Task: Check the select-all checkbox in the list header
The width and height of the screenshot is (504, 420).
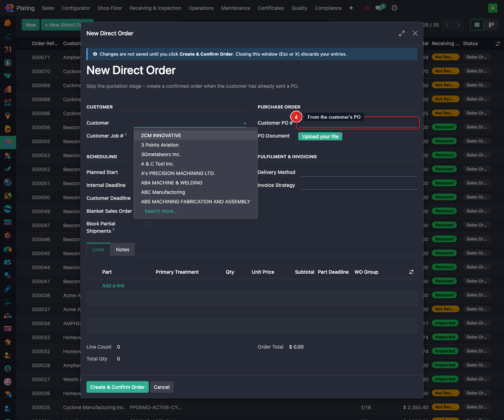Action: (x=24, y=43)
